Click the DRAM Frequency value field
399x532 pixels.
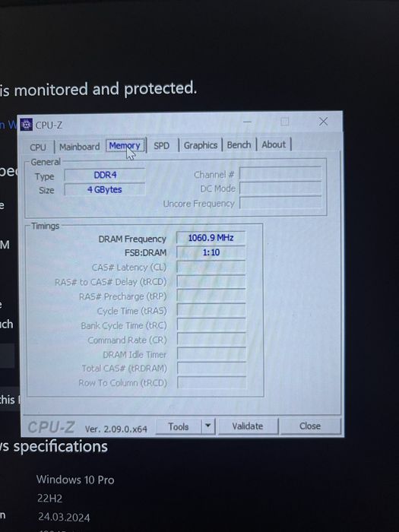pyautogui.click(x=211, y=238)
